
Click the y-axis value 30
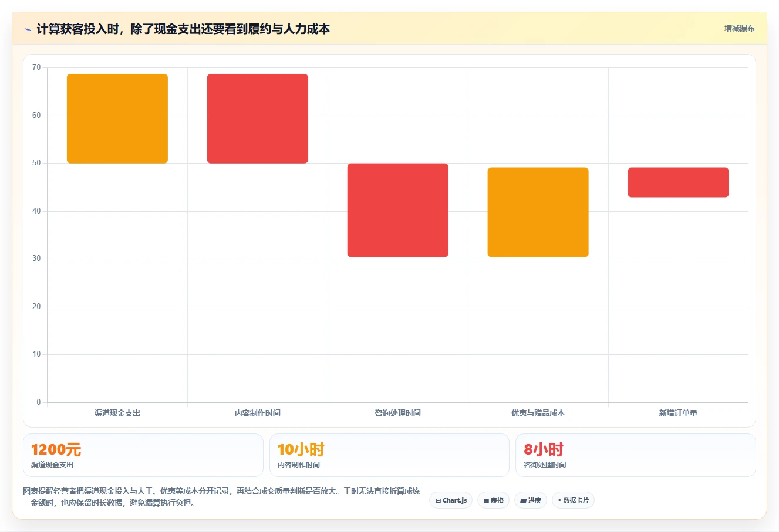click(36, 259)
